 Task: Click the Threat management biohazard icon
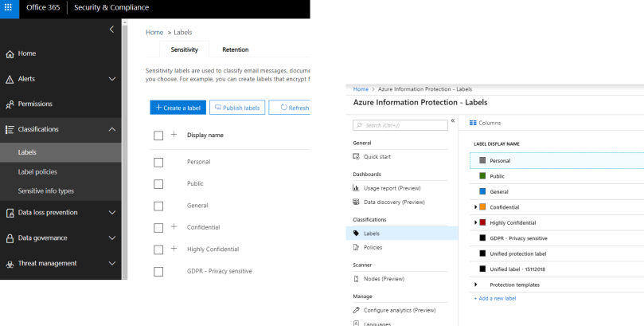pos(10,264)
